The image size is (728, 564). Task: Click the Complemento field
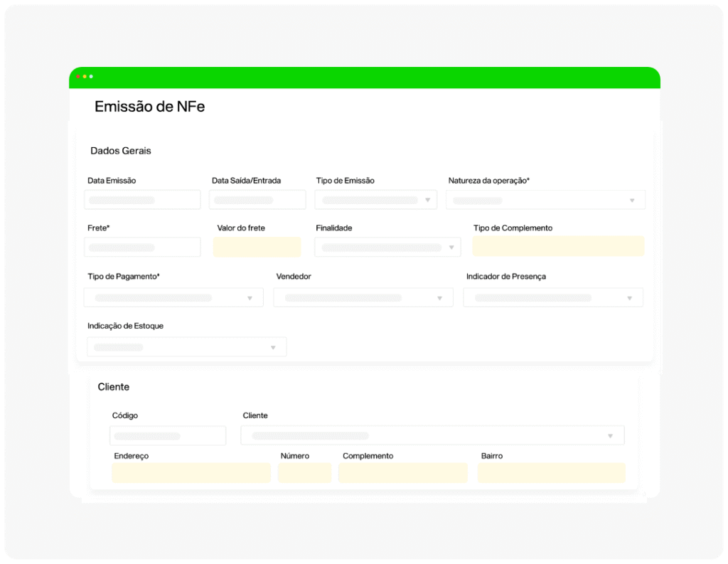coord(403,473)
